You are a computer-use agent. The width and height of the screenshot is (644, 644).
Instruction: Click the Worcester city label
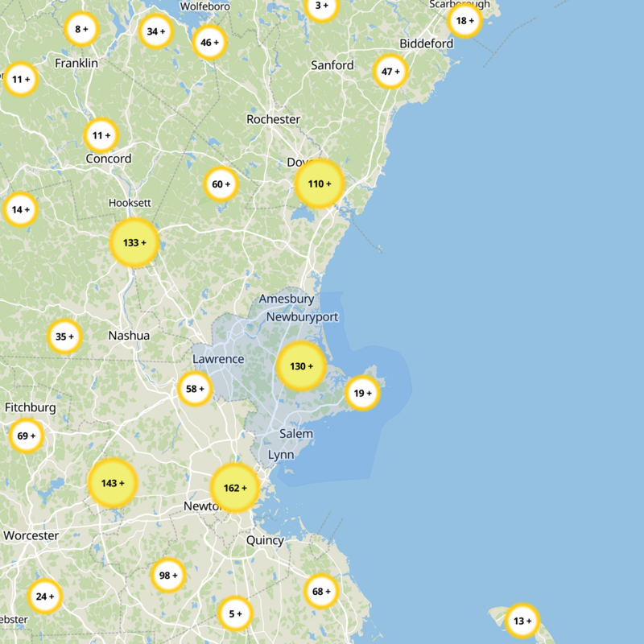pyautogui.click(x=31, y=535)
